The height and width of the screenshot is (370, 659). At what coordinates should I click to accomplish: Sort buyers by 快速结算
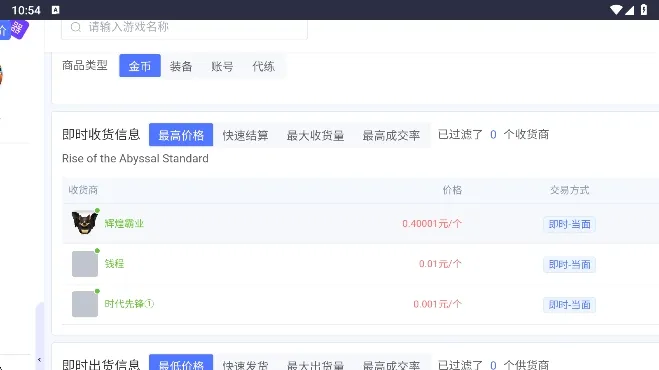(x=245, y=135)
